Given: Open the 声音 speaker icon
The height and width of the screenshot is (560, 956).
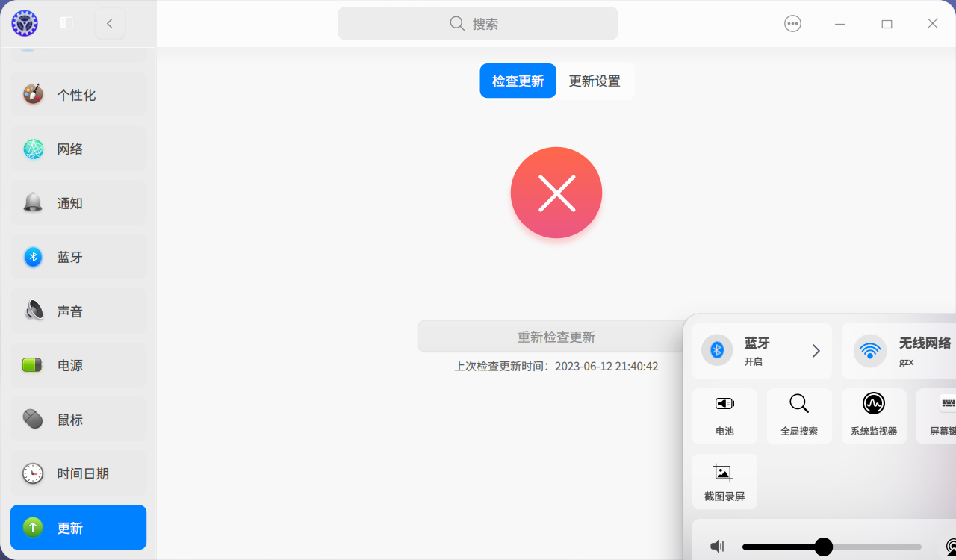Looking at the screenshot, I should (x=33, y=311).
